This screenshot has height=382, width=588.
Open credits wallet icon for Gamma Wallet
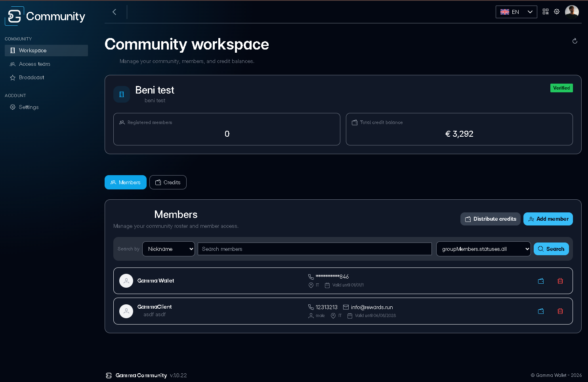541,281
